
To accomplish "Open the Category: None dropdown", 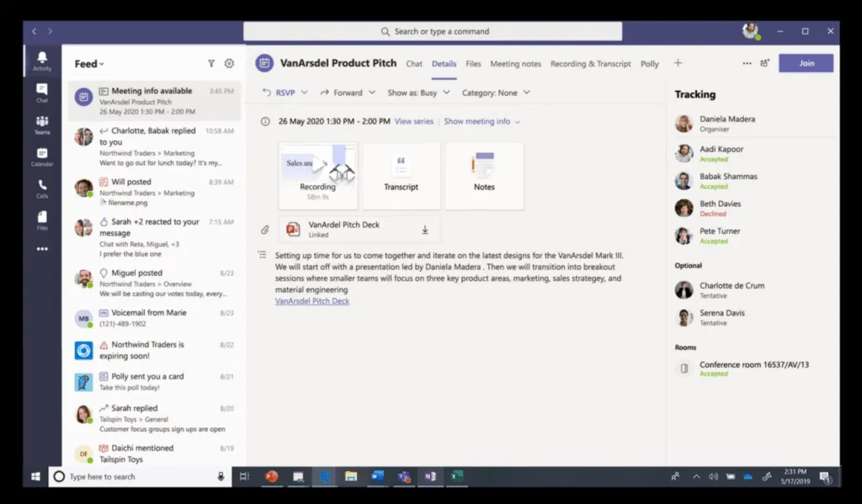I will click(495, 93).
